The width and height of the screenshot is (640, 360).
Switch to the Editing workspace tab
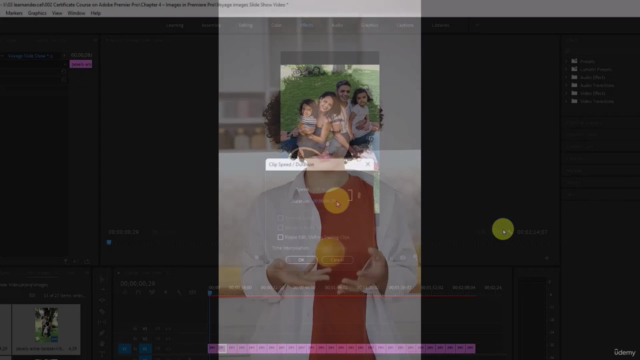pyautogui.click(x=246, y=25)
